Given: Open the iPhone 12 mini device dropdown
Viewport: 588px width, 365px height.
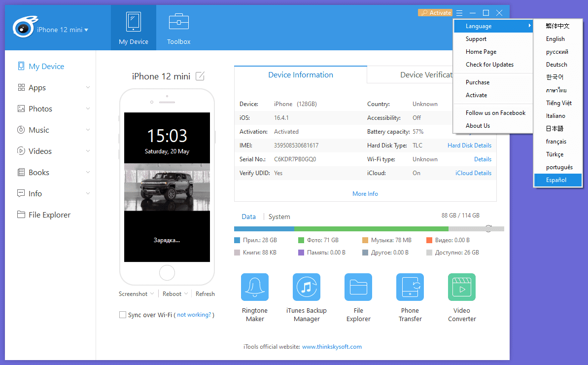Looking at the screenshot, I should click(63, 30).
